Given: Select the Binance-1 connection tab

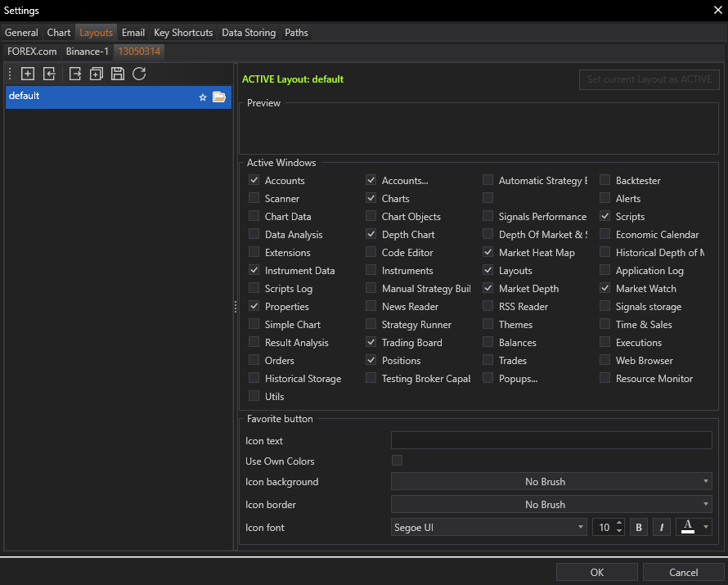Looking at the screenshot, I should [x=88, y=52].
